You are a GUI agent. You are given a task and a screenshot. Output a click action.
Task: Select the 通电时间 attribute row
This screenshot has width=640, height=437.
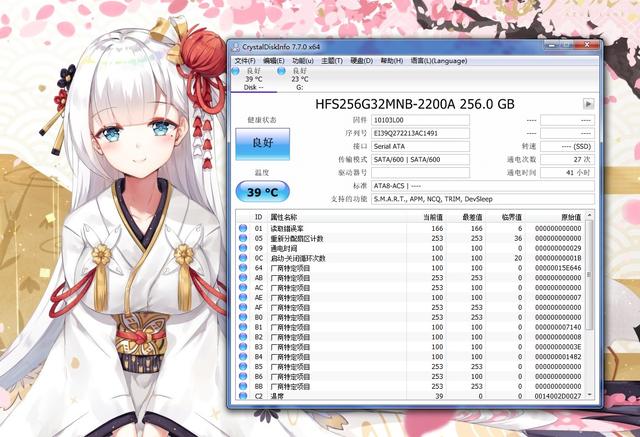coord(410,248)
